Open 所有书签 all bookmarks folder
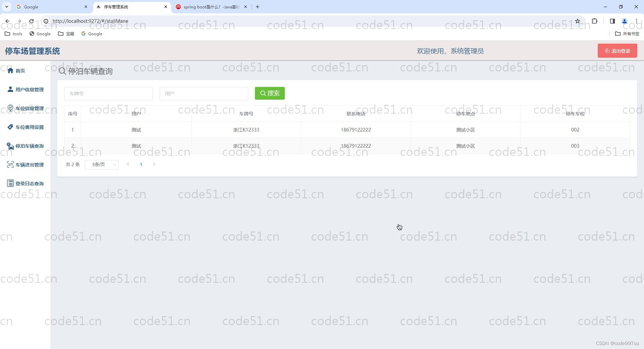 627,34
